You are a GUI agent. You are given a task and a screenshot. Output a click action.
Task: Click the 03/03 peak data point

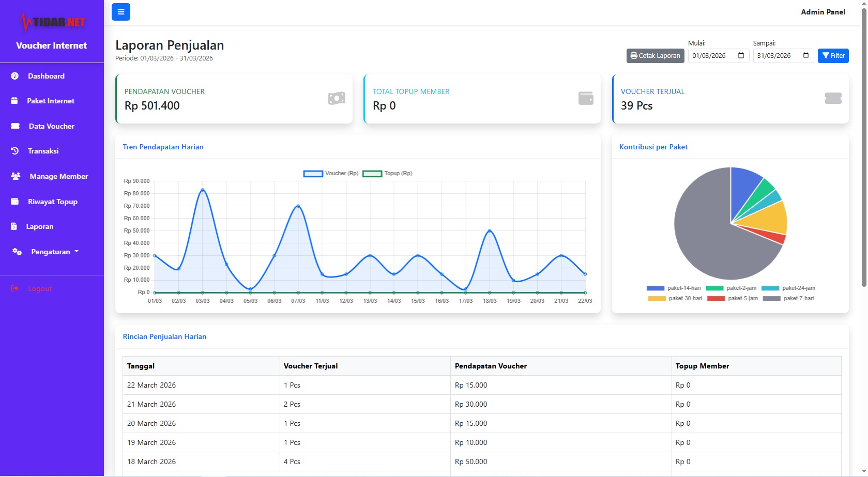coord(203,190)
